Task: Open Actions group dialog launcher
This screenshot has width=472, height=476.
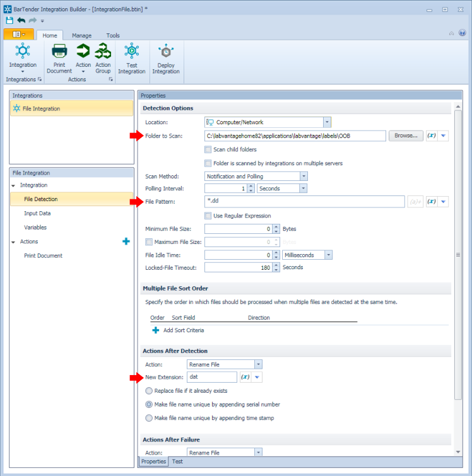Action: pyautogui.click(x=111, y=79)
